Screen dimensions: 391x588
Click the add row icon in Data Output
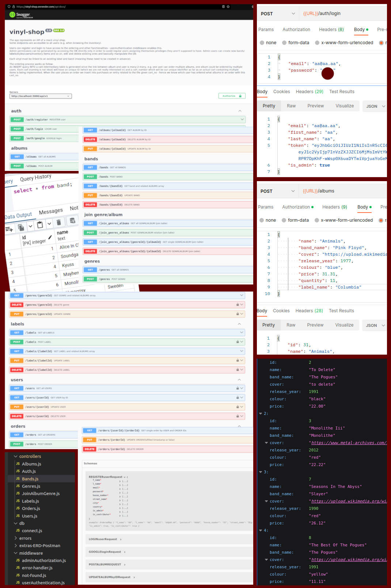tap(9, 229)
